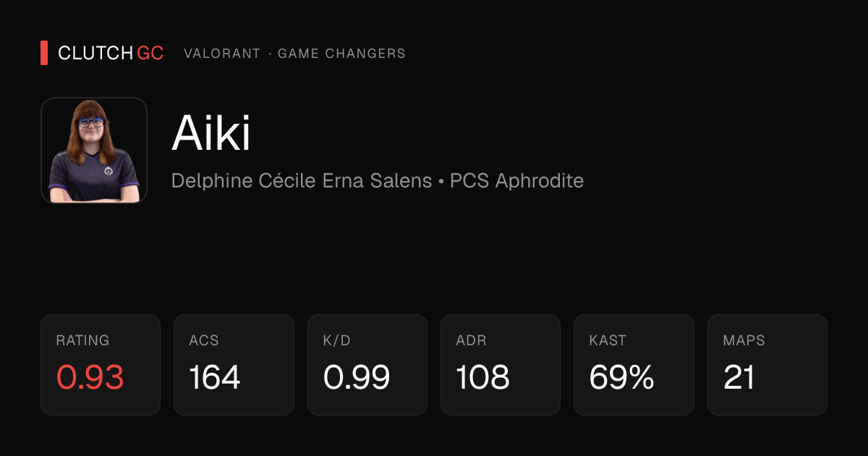The width and height of the screenshot is (868, 456).
Task: Open Aiki's player portrait photo
Action: pos(94,151)
